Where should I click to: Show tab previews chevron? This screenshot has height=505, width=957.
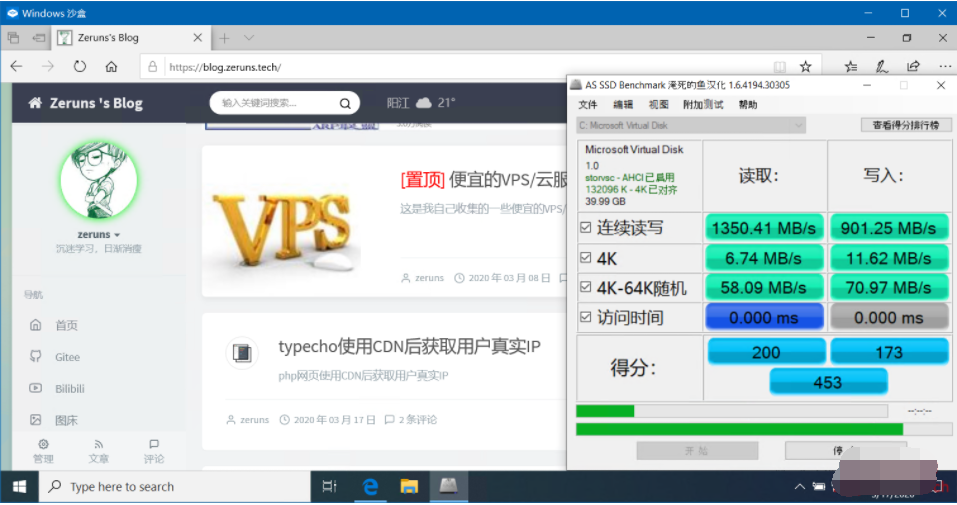pyautogui.click(x=248, y=38)
